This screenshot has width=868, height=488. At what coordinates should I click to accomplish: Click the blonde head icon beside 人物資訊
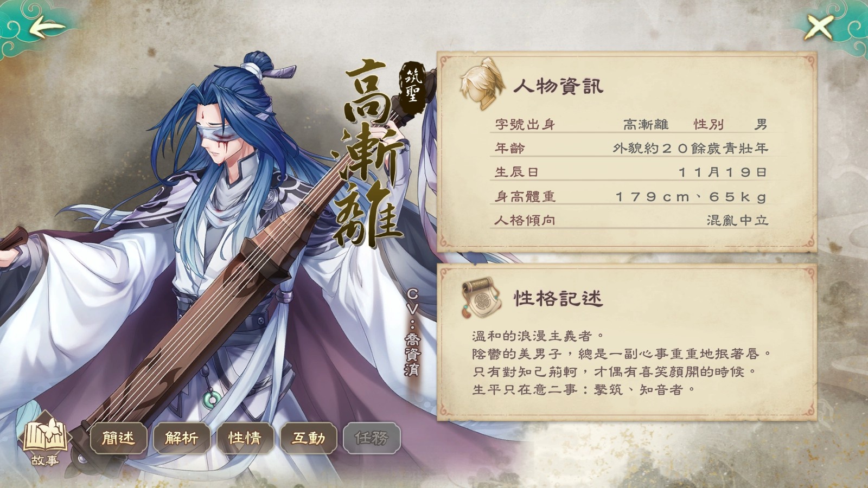481,84
